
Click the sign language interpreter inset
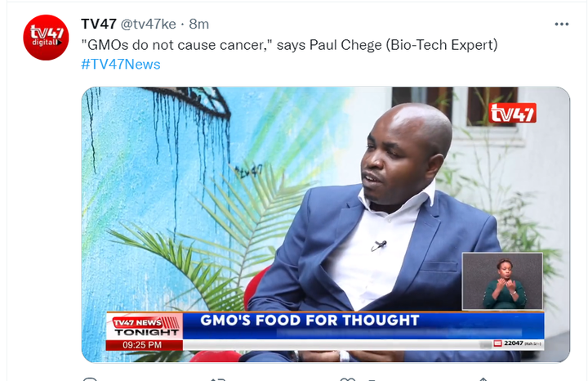tap(502, 281)
